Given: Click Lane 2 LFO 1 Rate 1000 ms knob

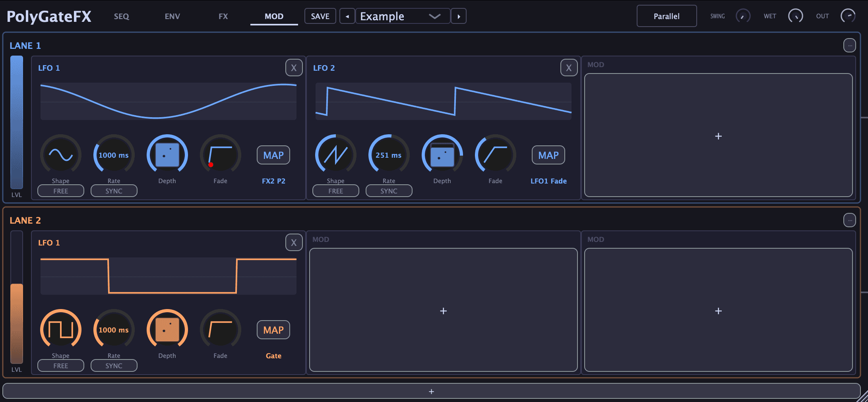Looking at the screenshot, I should coord(114,330).
